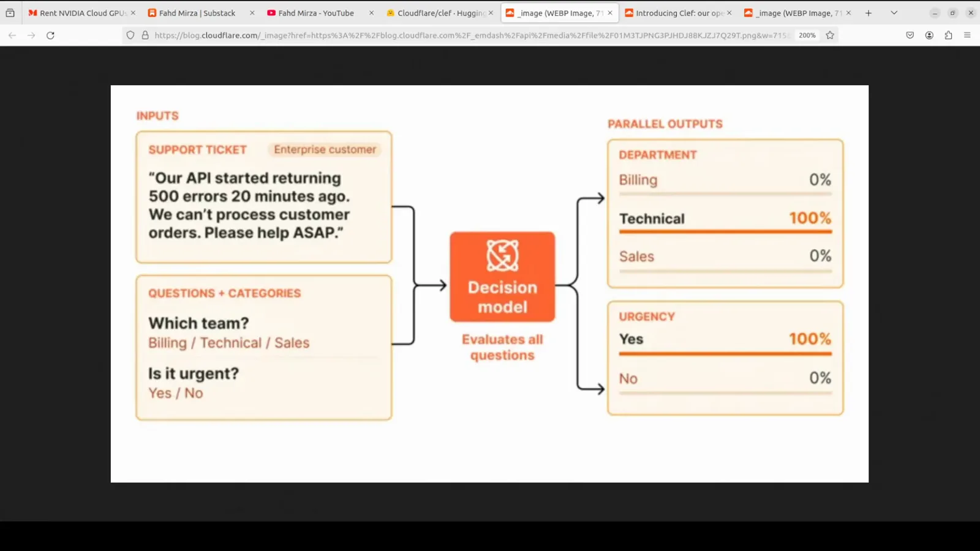
Task: Close the Fahd Mirza - YouTube tab
Action: (371, 13)
